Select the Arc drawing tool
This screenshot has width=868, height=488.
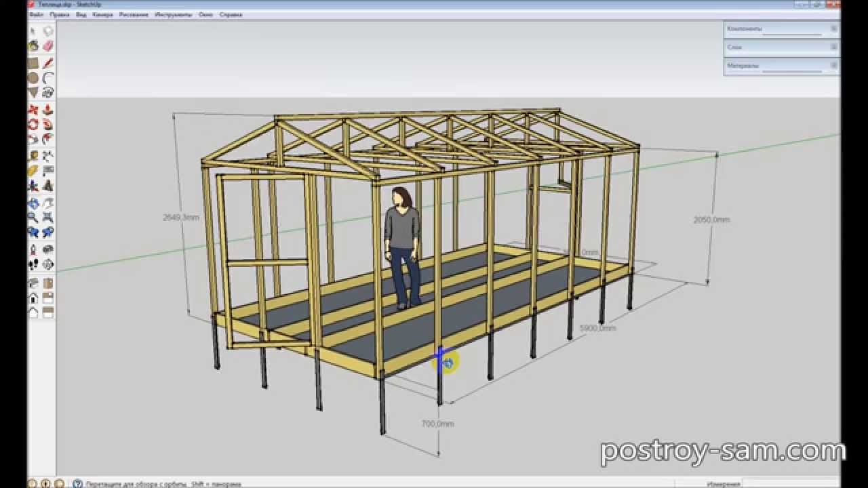[x=48, y=78]
